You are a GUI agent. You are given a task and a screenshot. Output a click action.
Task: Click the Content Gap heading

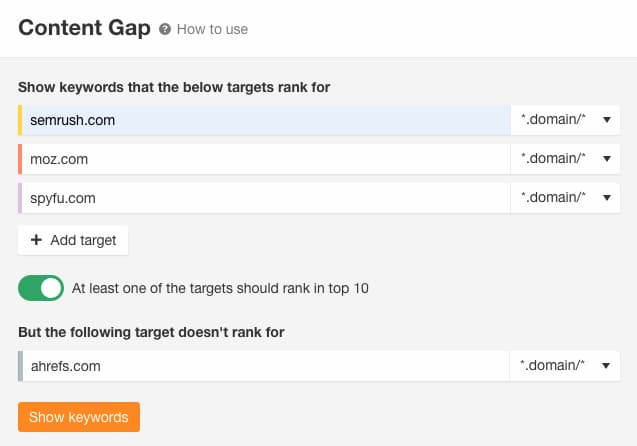pyautogui.click(x=85, y=28)
